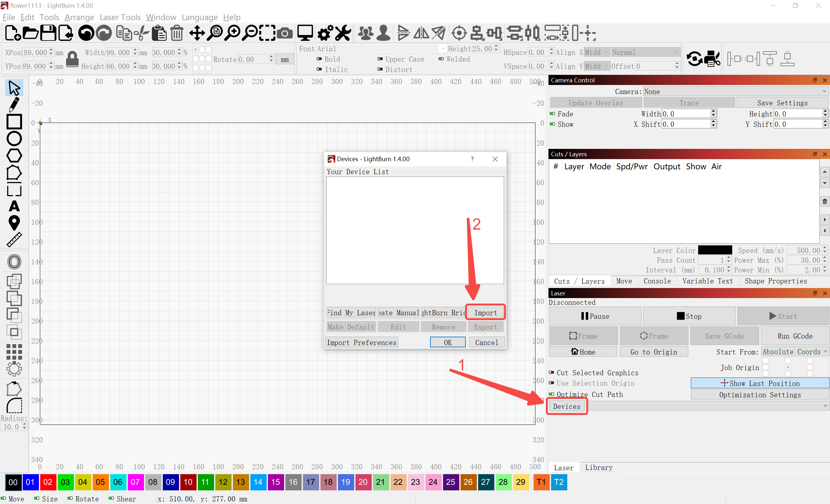Select the blue 01 layer color
Image resolution: width=830 pixels, height=504 pixels.
(30, 482)
